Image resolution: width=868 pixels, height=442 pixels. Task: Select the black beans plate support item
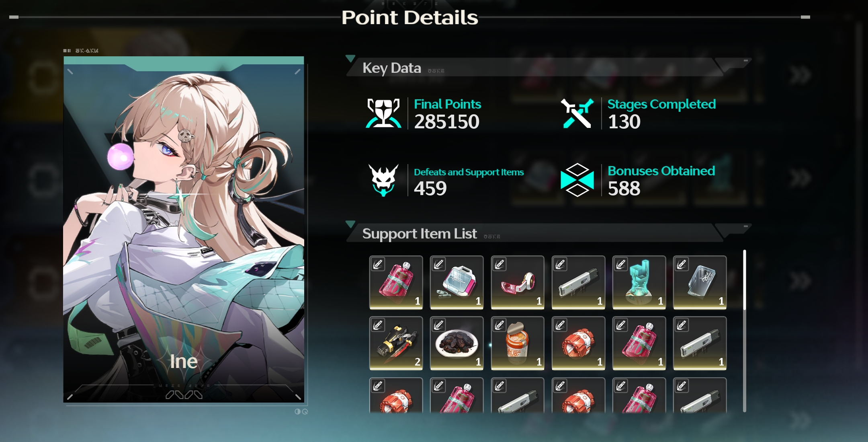point(457,343)
